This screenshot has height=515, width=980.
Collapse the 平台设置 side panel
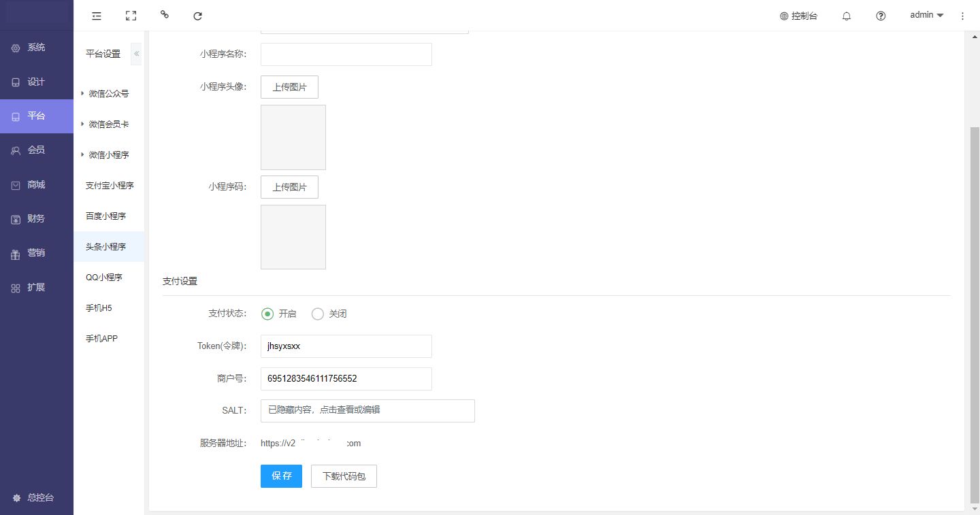click(136, 54)
